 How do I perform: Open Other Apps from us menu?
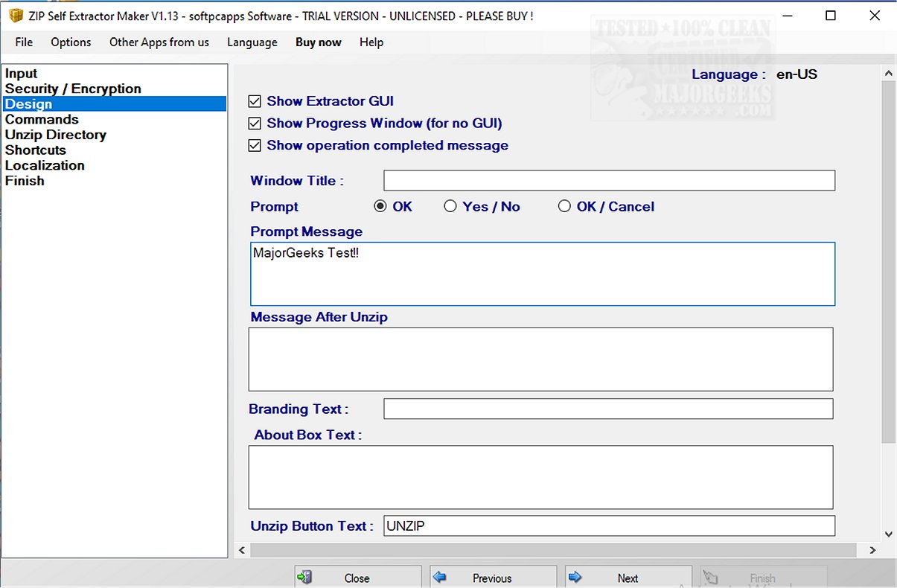pos(159,42)
